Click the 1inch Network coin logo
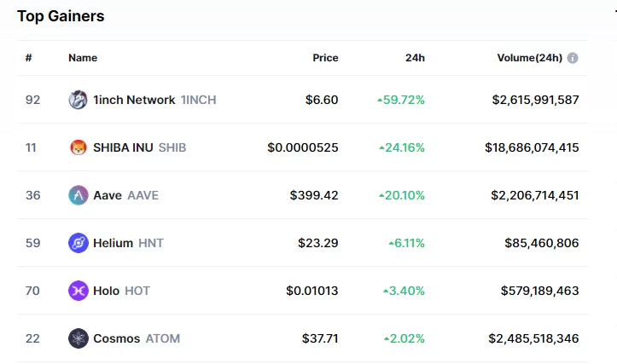The image size is (617, 364). point(79,100)
